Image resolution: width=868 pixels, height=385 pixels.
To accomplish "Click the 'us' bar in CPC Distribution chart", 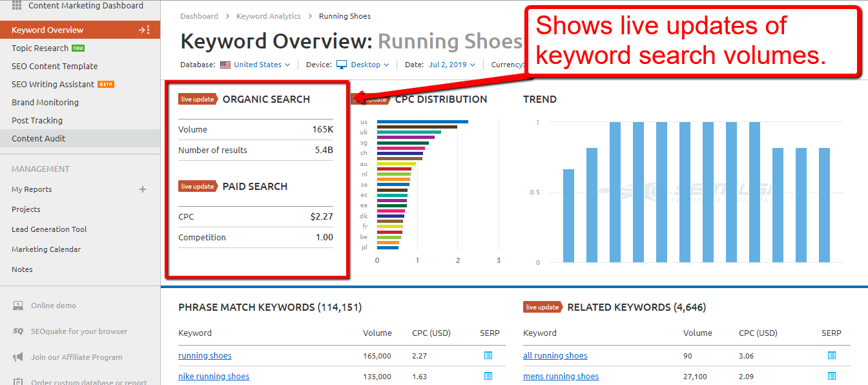I will 422,121.
